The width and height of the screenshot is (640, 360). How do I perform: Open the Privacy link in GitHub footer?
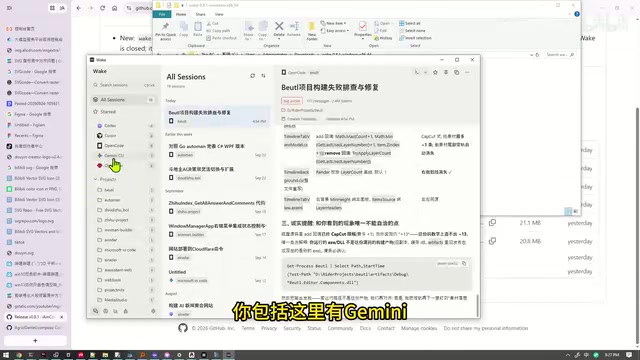[x=269, y=328]
